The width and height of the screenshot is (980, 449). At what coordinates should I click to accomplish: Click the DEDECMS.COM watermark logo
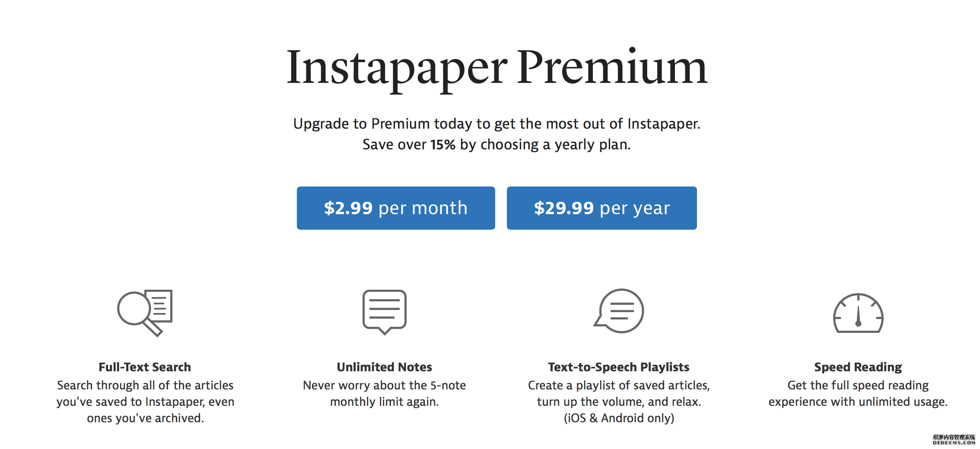954,440
